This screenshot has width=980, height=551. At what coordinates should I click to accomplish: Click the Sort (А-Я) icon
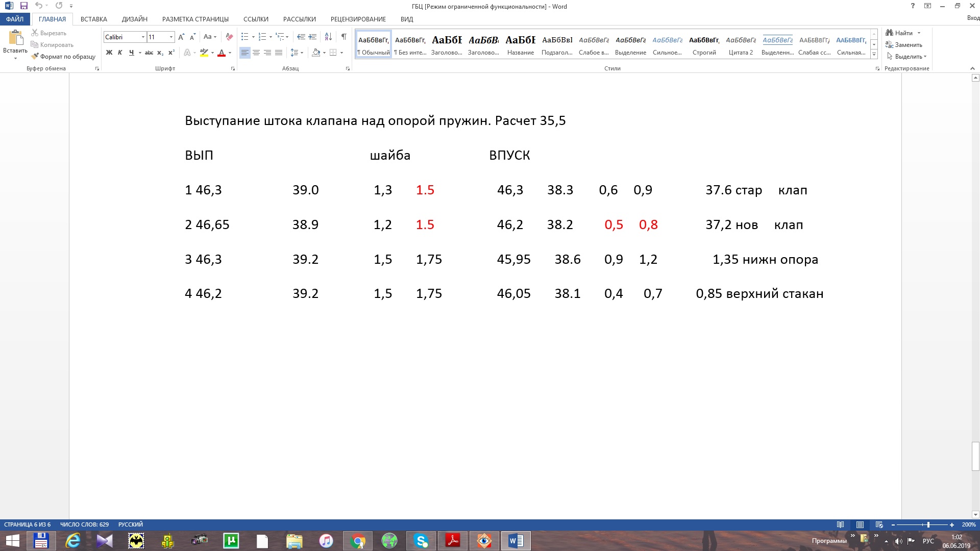pyautogui.click(x=328, y=37)
